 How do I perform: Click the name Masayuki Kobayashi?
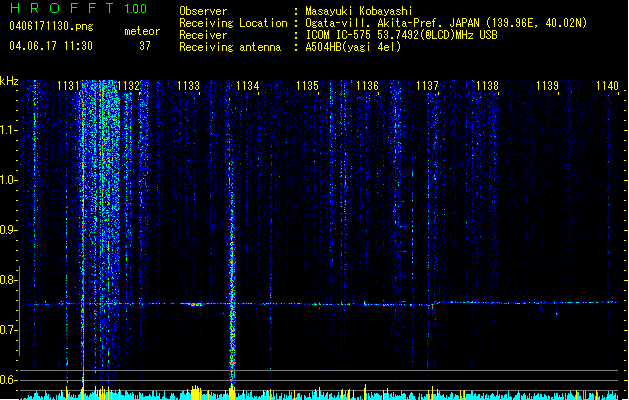[359, 11]
